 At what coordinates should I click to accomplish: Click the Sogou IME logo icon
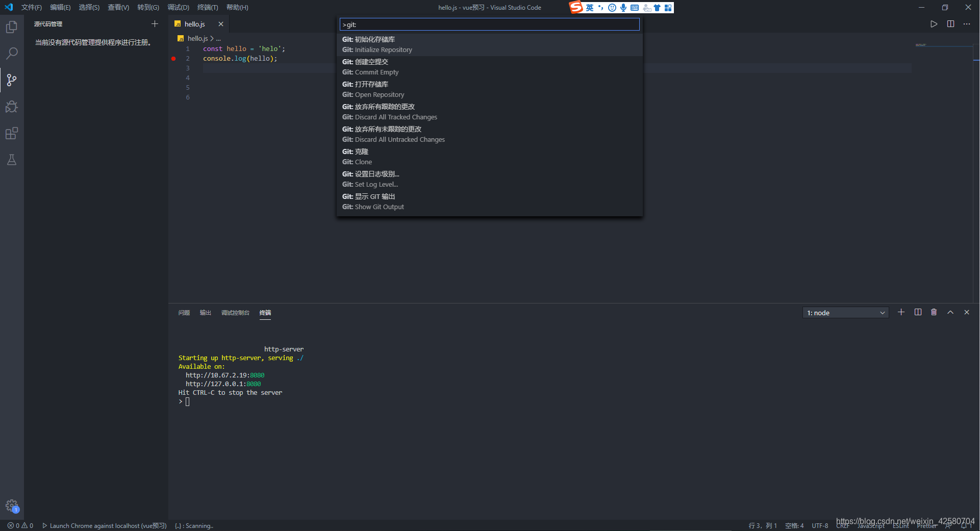[x=576, y=7]
